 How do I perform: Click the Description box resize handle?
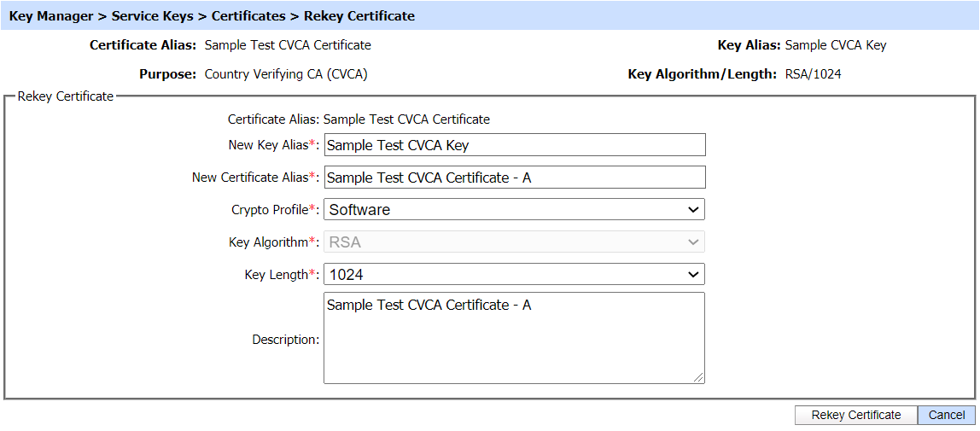pos(699,378)
